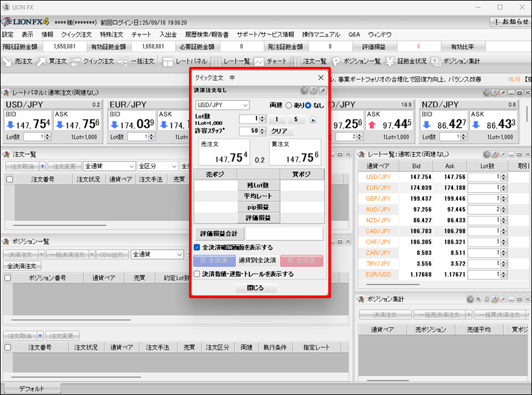Enable 決済指値・逆指・トレールを表示する checkbox
532x395 pixels.
point(197,274)
